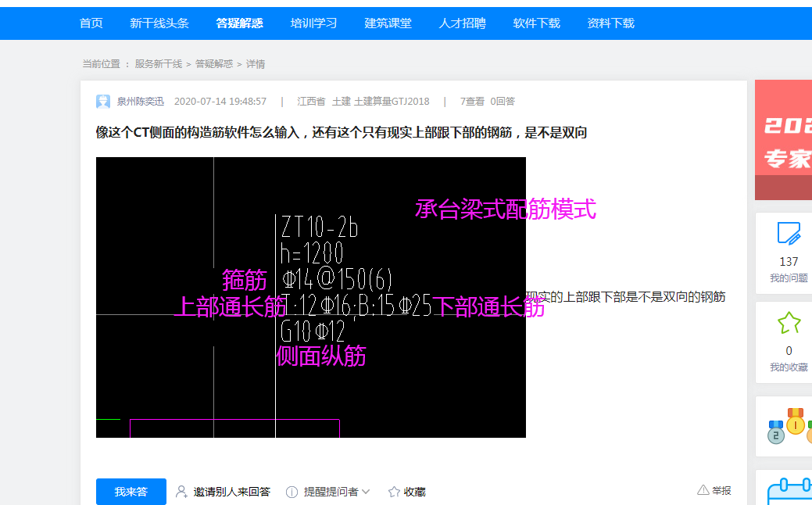Click the star icon to 收藏 this question
This screenshot has width=812, height=505.
393,492
